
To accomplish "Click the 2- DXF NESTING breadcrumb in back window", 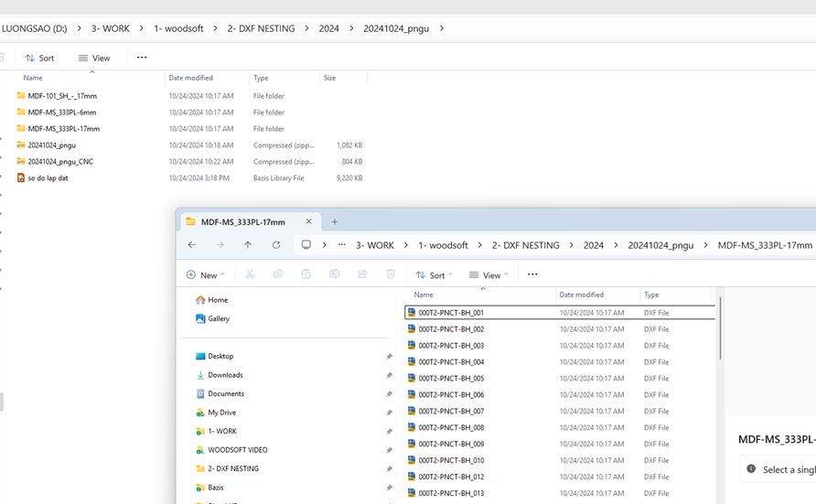I will tap(262, 28).
